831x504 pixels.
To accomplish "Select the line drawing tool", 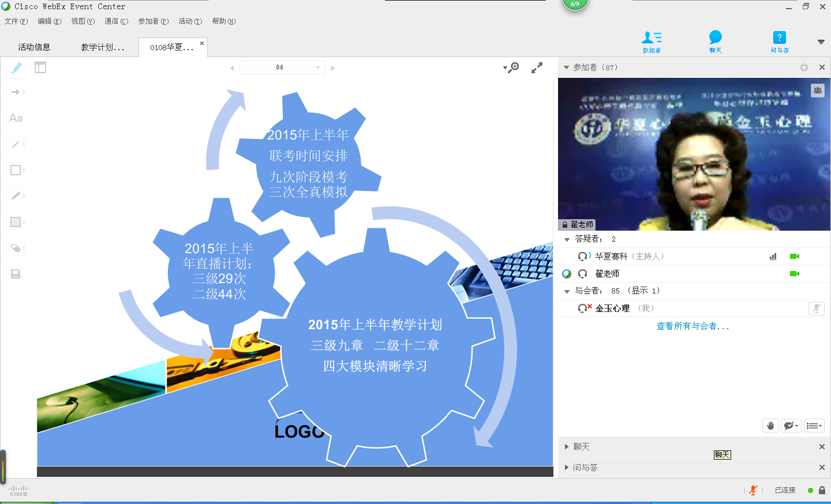I will pos(16,144).
